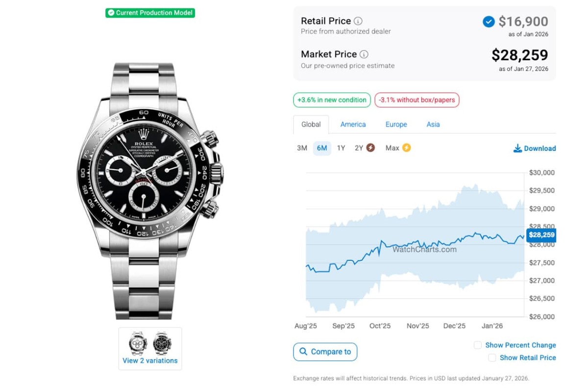The width and height of the screenshot is (588, 389).
Task: Click the -3.1% without box/papers badge
Action: pos(416,100)
